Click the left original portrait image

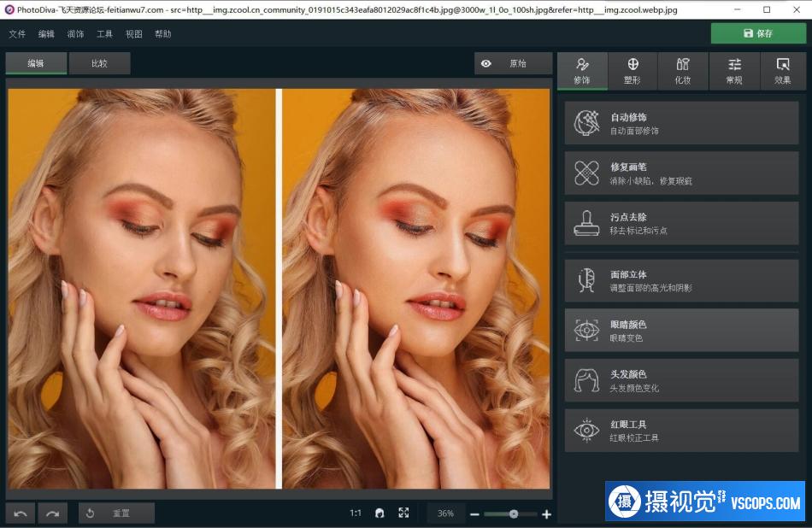pos(141,289)
